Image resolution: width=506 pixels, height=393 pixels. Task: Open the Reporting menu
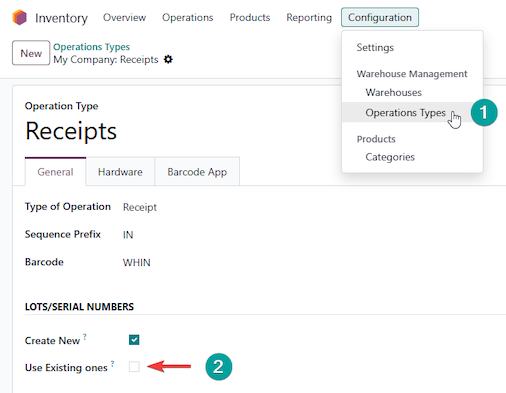coord(309,17)
